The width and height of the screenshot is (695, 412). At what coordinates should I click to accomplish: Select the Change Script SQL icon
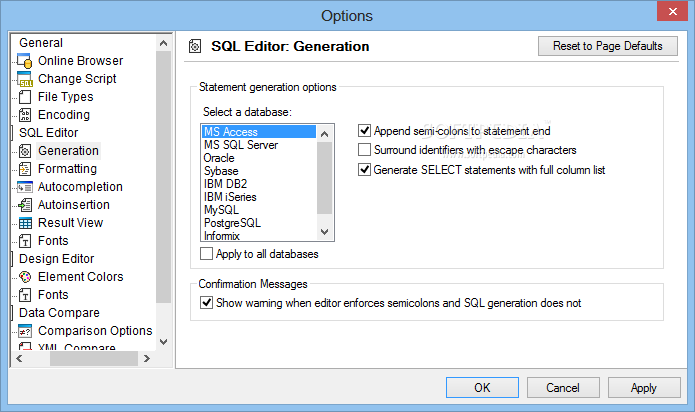pyautogui.click(x=25, y=79)
